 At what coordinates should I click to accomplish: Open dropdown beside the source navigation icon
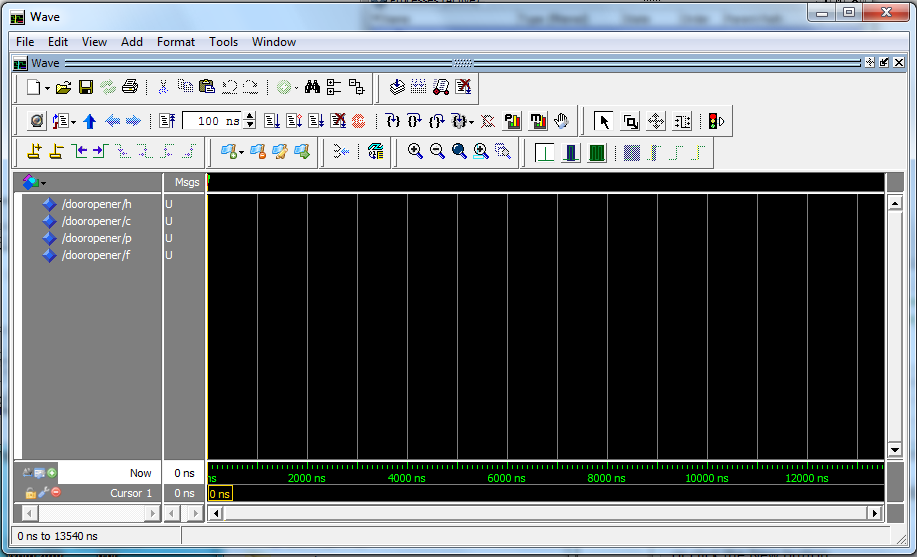[74, 122]
